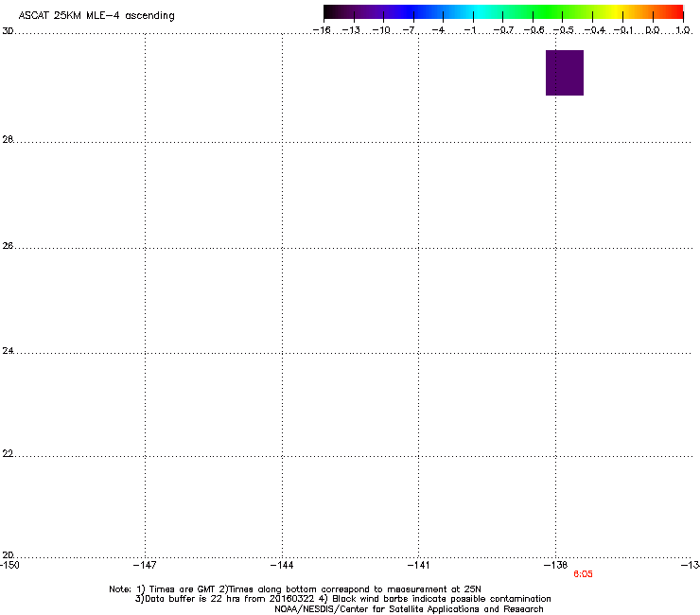Click the rainbow color scale bar
The height and width of the screenshot is (615, 700).
coord(503,11)
